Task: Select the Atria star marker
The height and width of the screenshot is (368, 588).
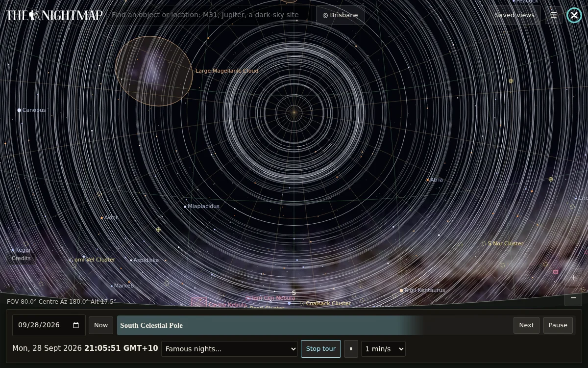Action: pos(428,180)
